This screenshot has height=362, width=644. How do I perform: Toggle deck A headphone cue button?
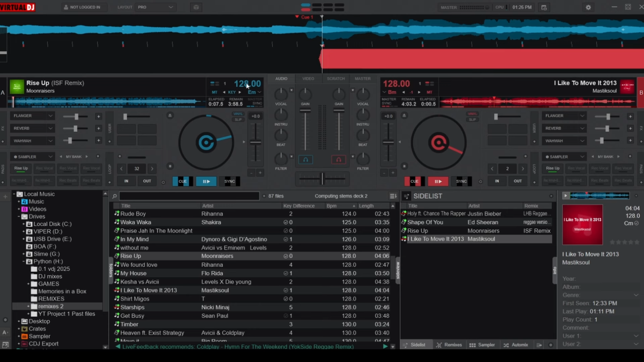pos(305,160)
